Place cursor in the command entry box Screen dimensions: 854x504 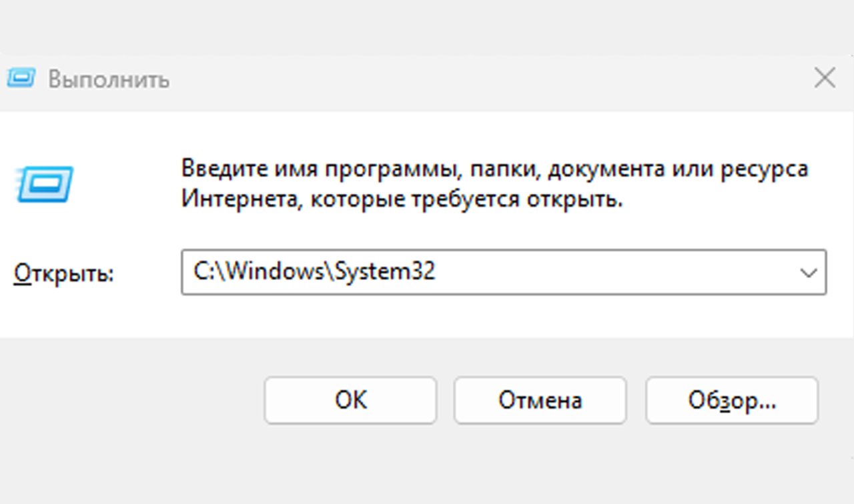pos(467,272)
